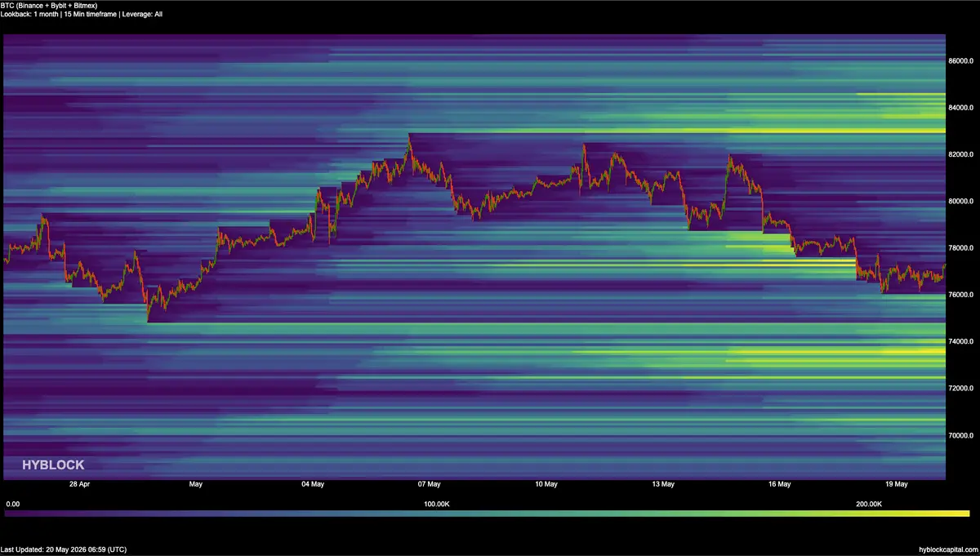
Task: Click the 72000.0 price axis label
Action: (960, 389)
